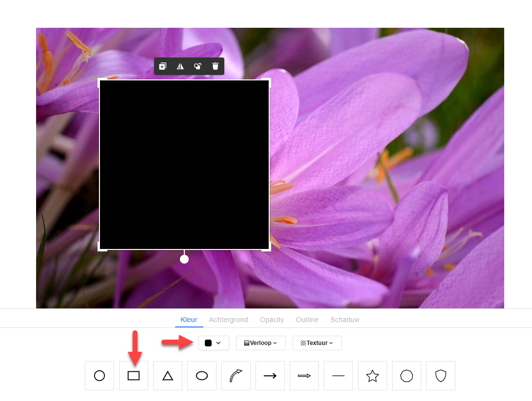Click the round rotation handle below the square
The height and width of the screenshot is (401, 532).
[x=184, y=259]
